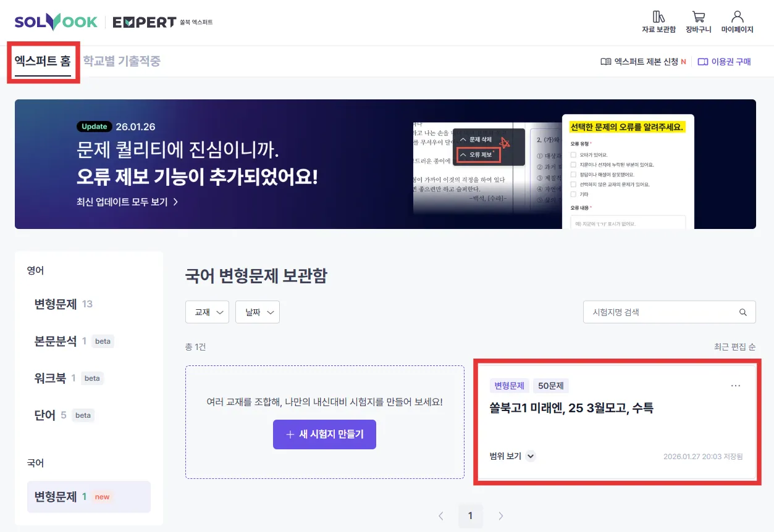Screen dimensions: 774x532
Task: Select 워크북 in the sidebar
Action: click(x=69, y=378)
